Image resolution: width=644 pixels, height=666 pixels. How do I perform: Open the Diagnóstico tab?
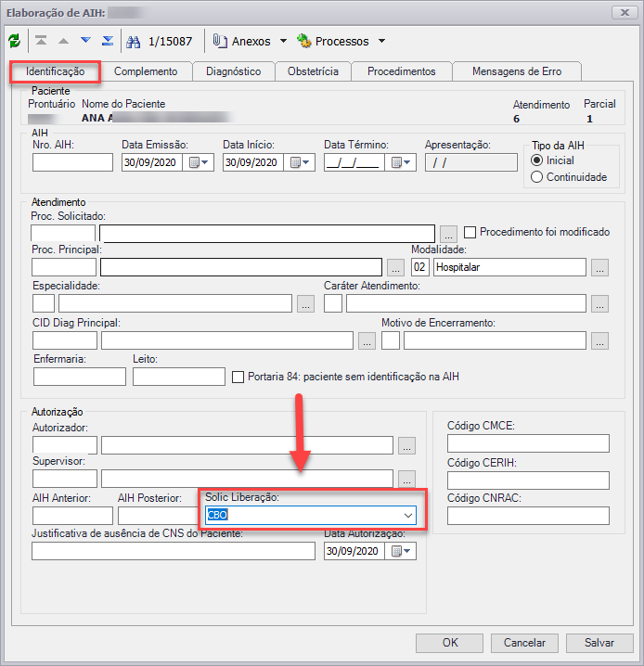point(234,71)
